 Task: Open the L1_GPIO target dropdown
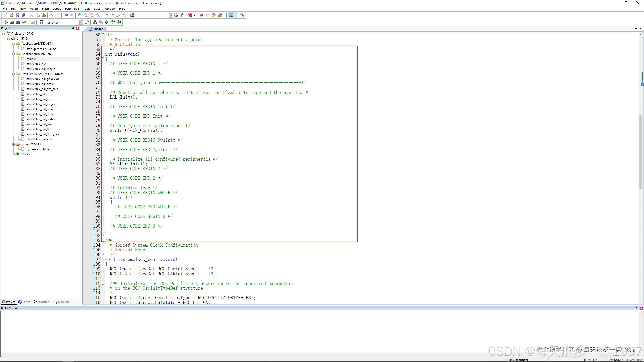(81, 22)
